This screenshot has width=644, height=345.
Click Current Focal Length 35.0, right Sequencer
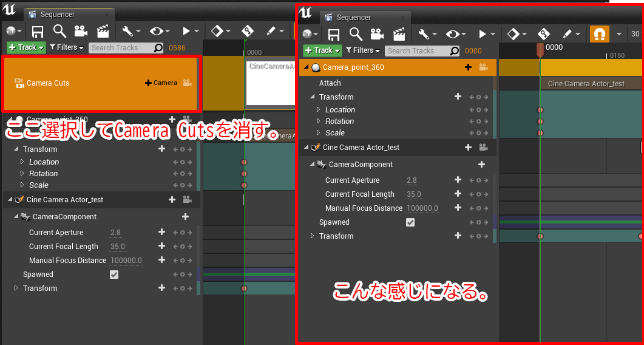413,194
